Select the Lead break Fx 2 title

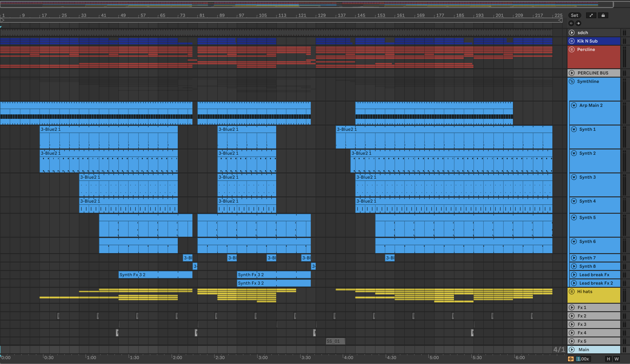pyautogui.click(x=596, y=283)
